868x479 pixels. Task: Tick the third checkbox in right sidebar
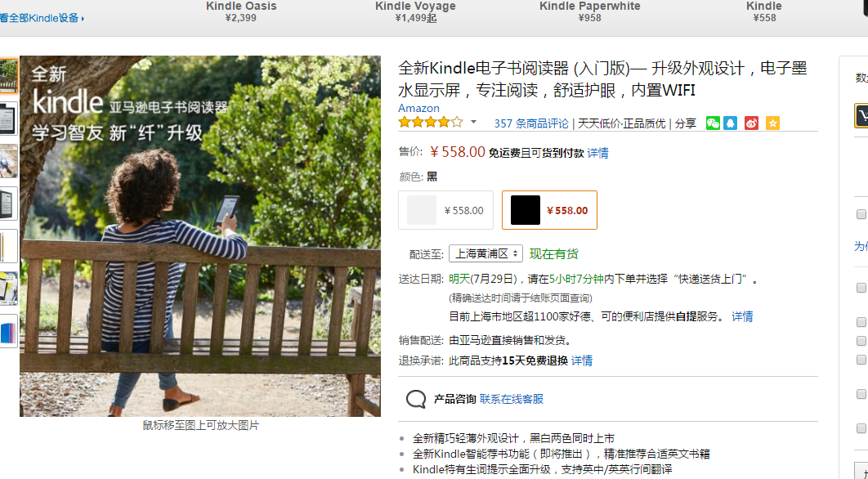(x=861, y=322)
